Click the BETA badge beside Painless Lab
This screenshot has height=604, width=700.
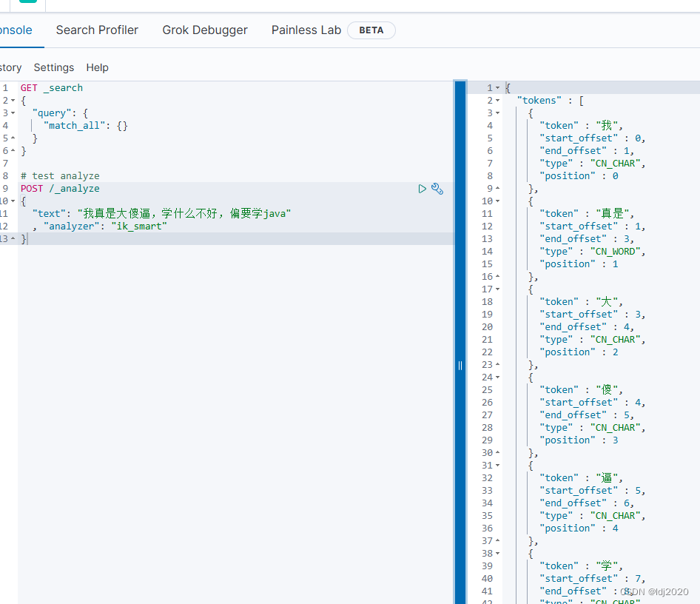(371, 30)
